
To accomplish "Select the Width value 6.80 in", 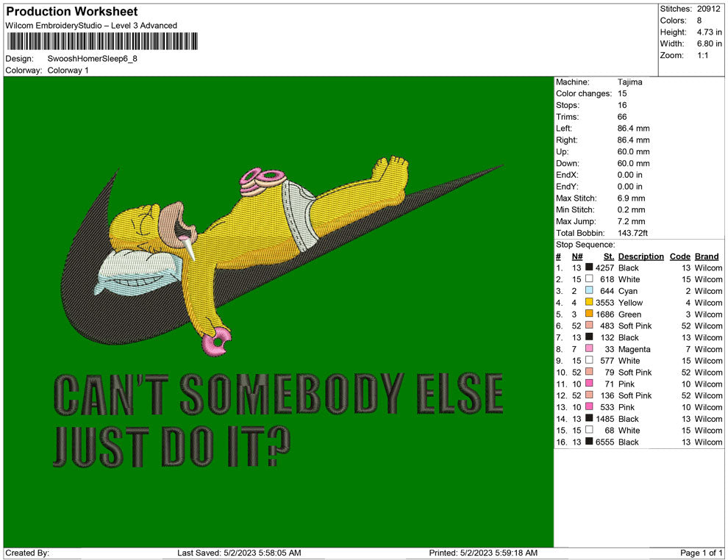I will pos(709,43).
